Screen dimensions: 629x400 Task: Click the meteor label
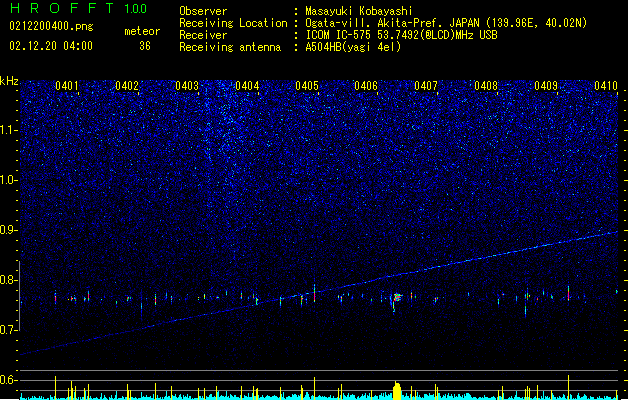click(142, 31)
